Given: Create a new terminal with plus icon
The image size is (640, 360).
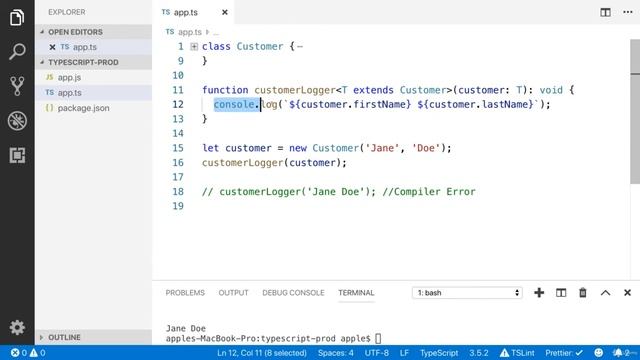Looking at the screenshot, I should (x=539, y=293).
